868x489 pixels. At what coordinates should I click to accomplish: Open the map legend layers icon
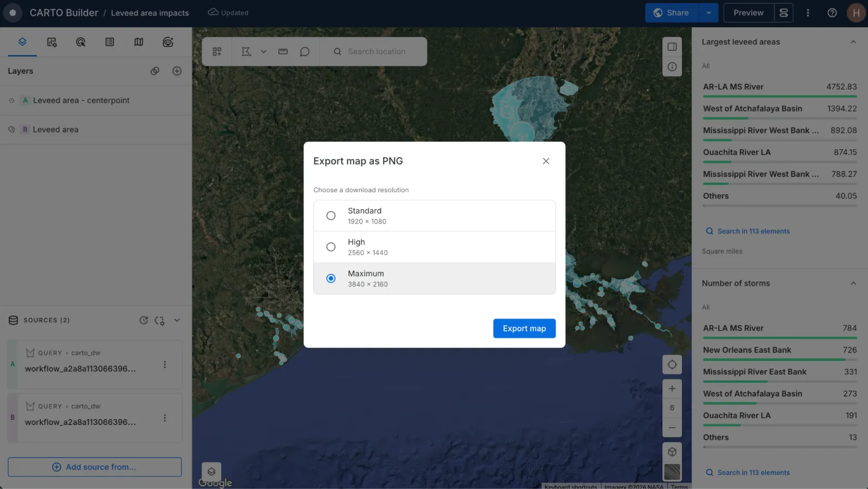pyautogui.click(x=212, y=472)
